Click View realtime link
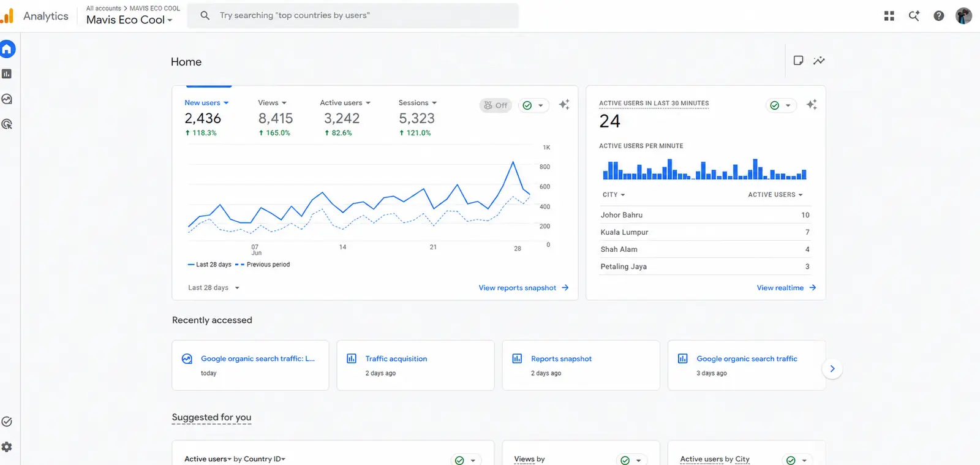The image size is (980, 465). pos(786,287)
